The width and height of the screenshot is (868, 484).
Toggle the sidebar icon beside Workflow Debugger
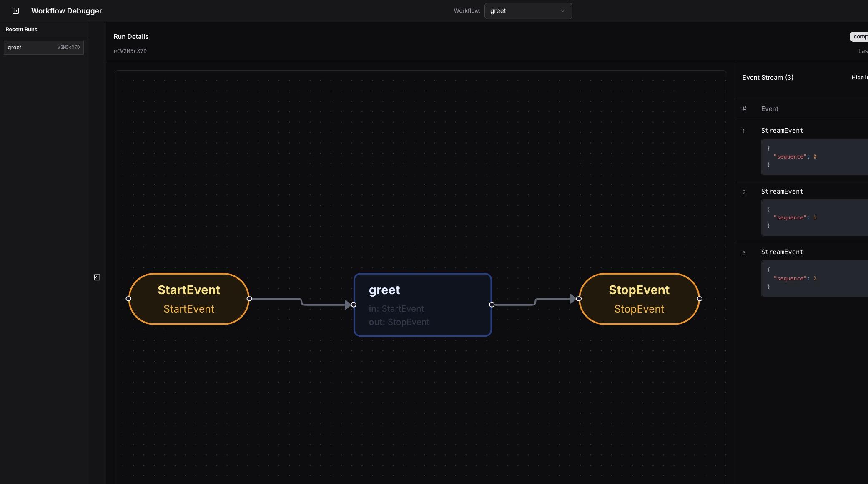click(x=16, y=11)
